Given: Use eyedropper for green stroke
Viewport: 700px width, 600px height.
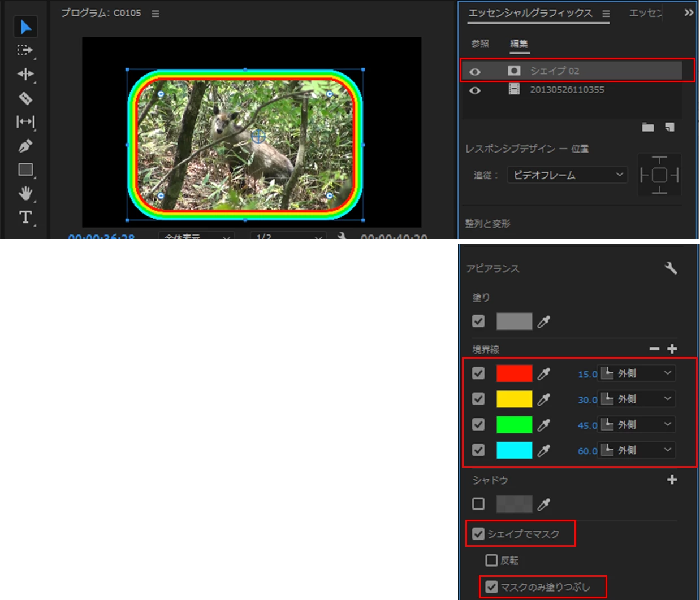Looking at the screenshot, I should tap(544, 425).
